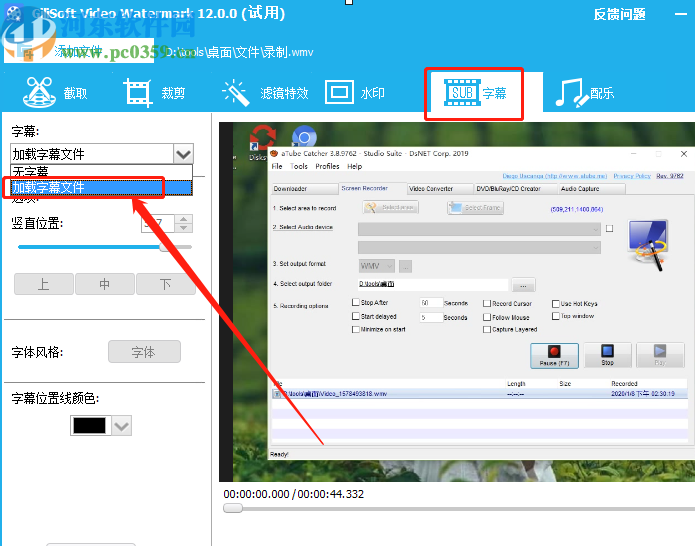Open the 裁剪 crop tool
This screenshot has width=695, height=546.
pos(154,93)
